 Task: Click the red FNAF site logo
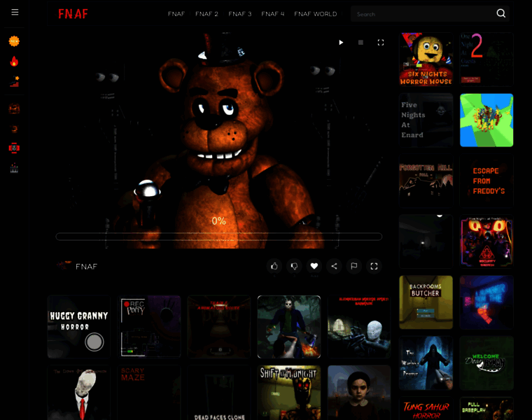point(73,14)
